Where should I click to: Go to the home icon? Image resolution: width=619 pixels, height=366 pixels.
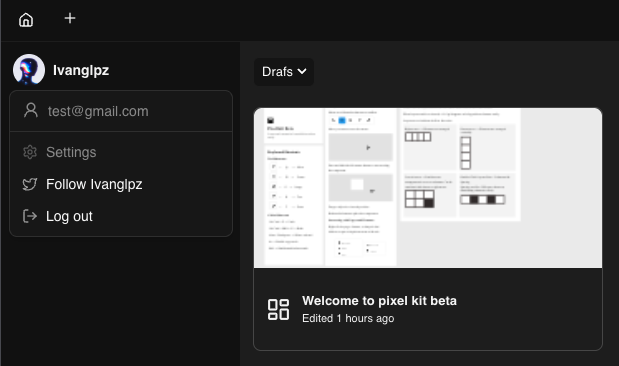pyautogui.click(x=26, y=19)
